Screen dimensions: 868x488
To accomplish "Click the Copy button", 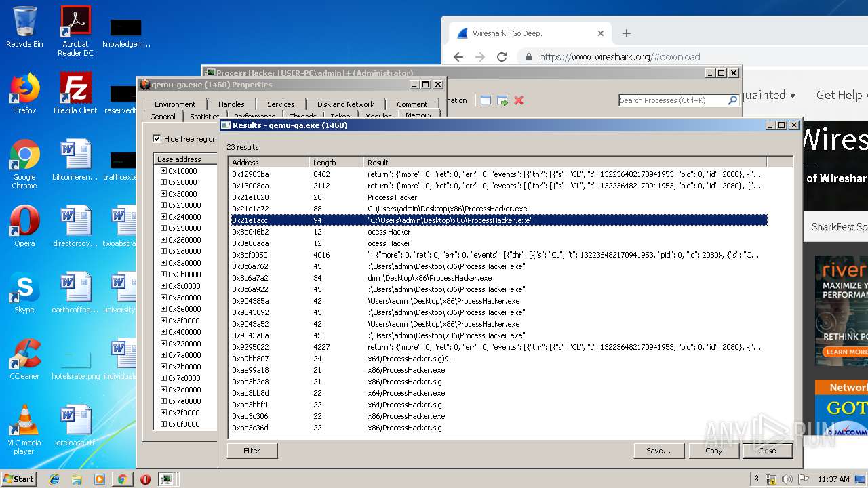I will [713, 451].
